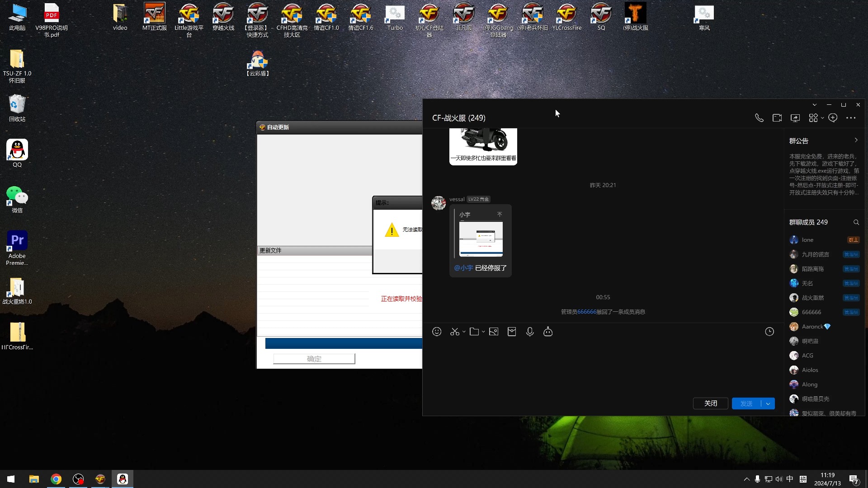Select member 啊喵是贝壳

point(825,399)
